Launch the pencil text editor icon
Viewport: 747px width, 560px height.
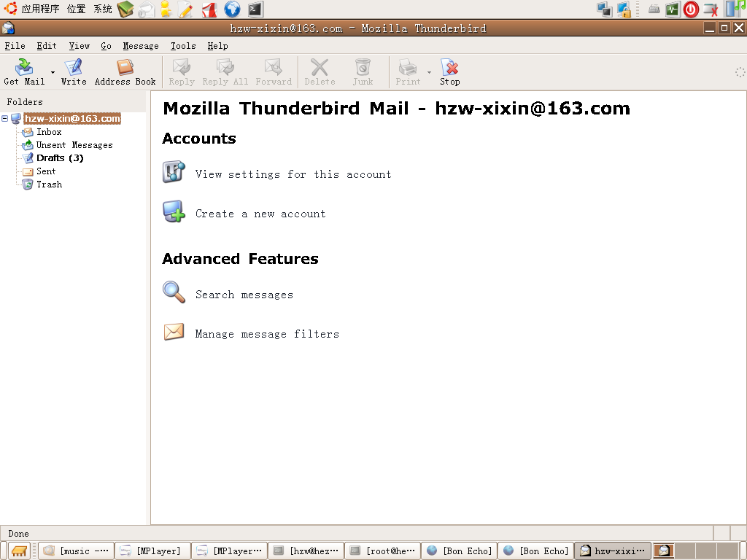coord(185,9)
